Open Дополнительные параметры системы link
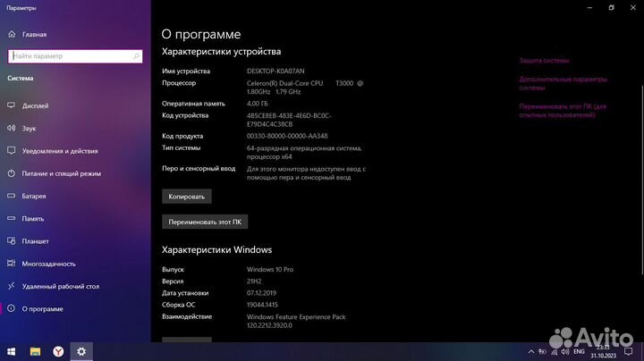 pyautogui.click(x=563, y=83)
